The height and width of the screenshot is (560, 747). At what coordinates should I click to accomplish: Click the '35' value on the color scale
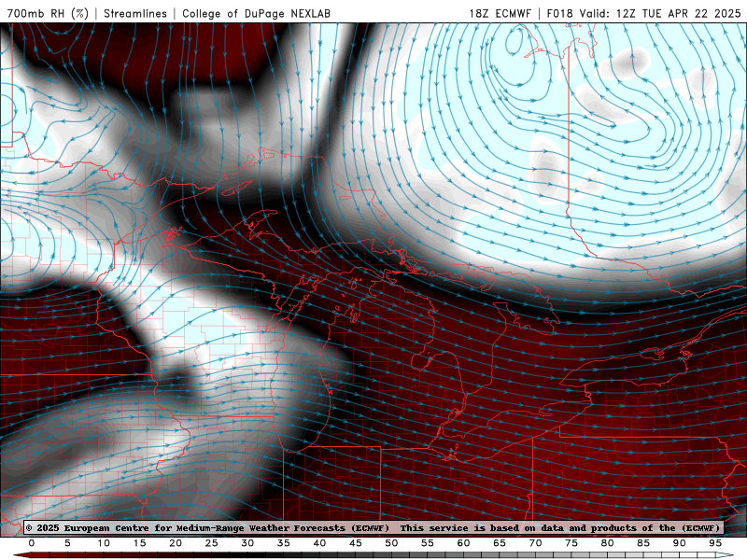pos(284,543)
